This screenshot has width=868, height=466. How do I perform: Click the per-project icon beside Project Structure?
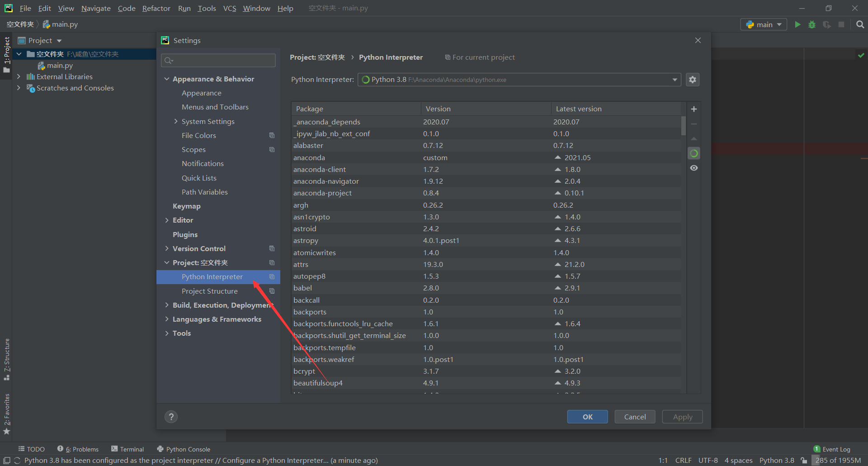click(272, 291)
